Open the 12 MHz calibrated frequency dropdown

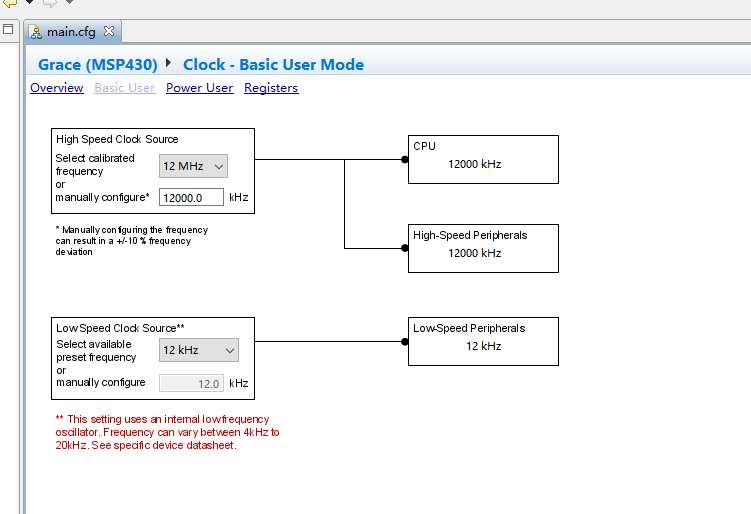(193, 166)
